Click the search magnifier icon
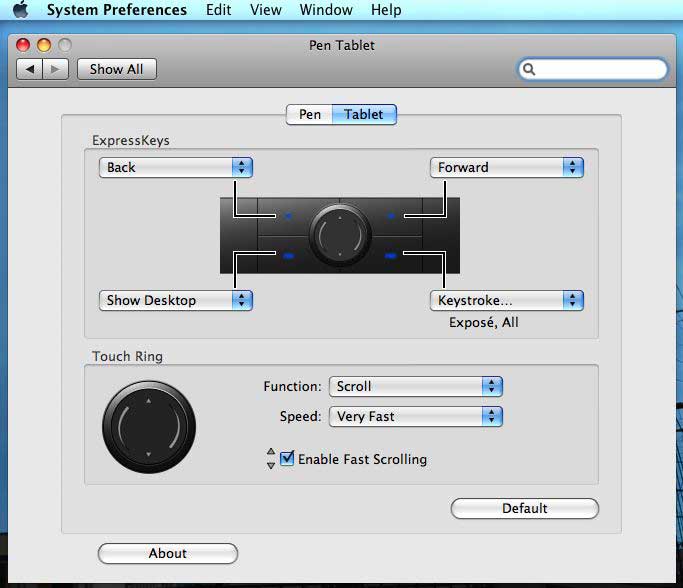This screenshot has width=683, height=588. pos(529,69)
